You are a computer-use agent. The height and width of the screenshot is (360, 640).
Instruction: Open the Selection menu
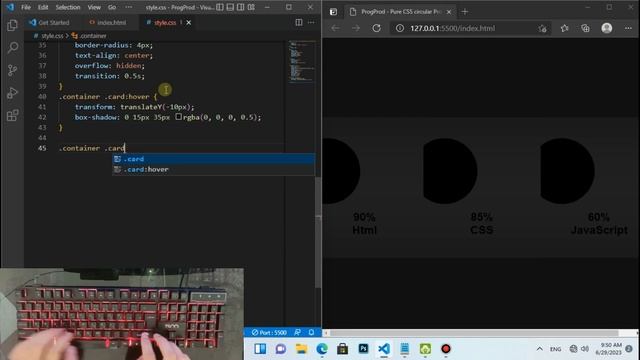68,7
